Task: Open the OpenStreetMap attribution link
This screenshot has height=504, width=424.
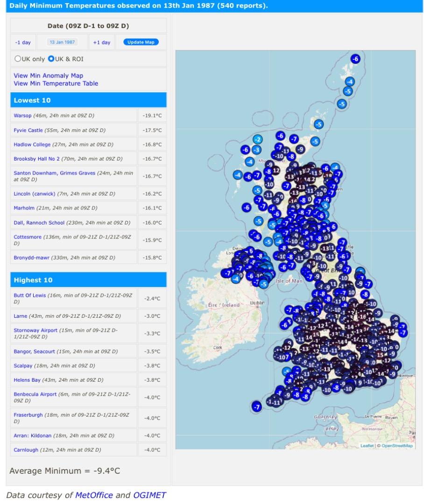Action: (x=397, y=446)
